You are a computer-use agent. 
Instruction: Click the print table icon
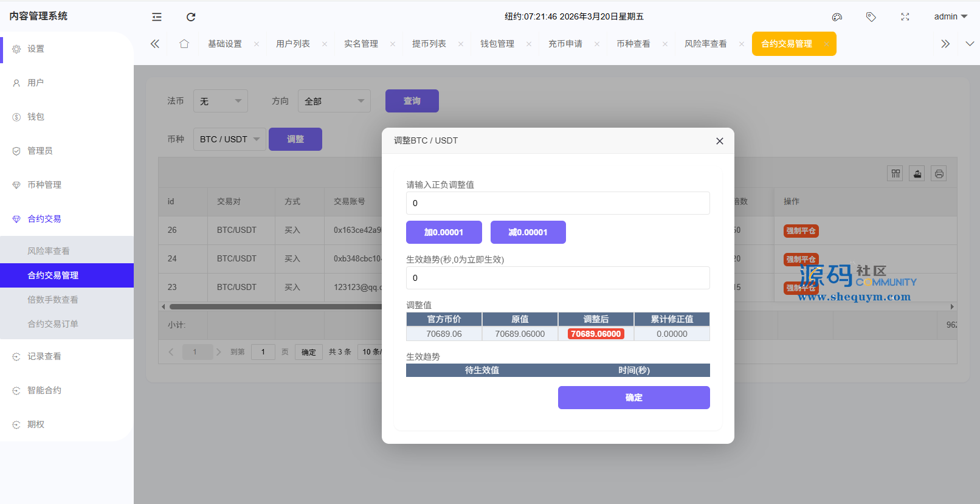click(x=939, y=174)
